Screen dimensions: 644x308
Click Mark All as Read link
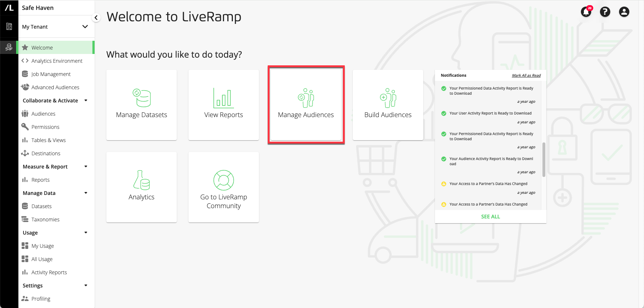(x=526, y=75)
